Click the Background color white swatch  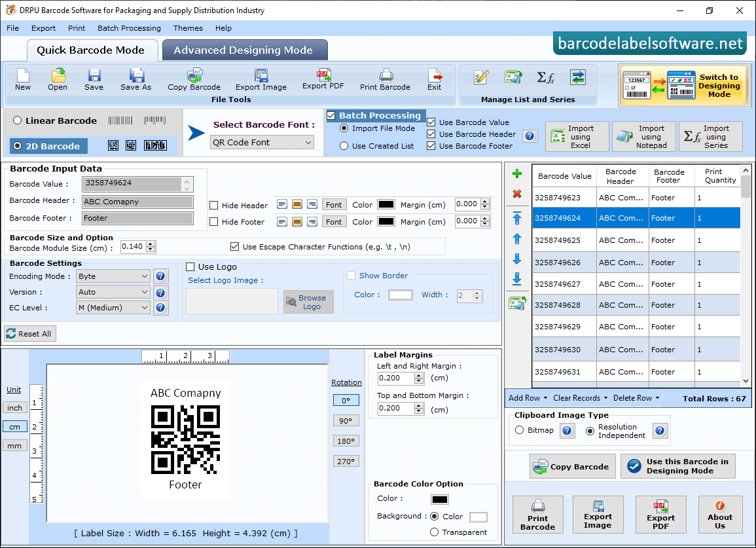[478, 517]
